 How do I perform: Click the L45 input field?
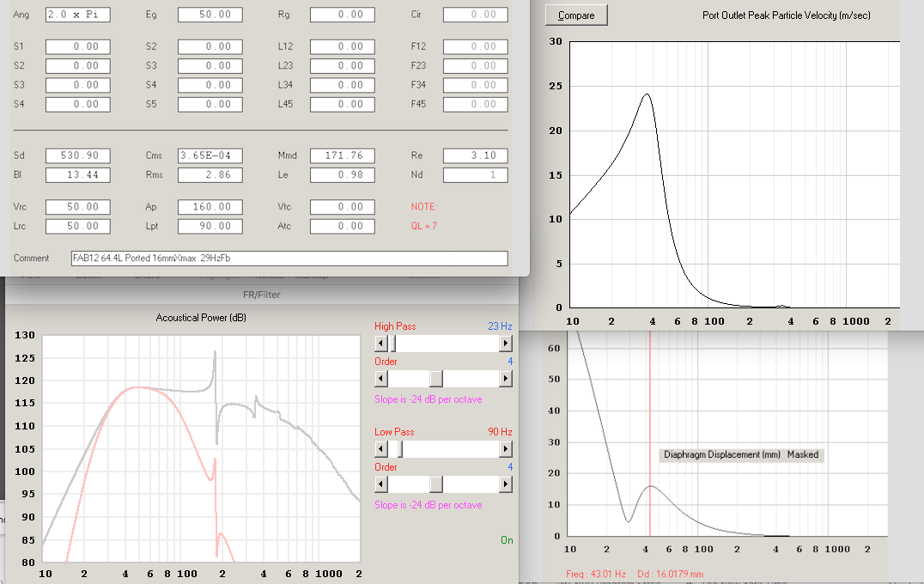[343, 104]
